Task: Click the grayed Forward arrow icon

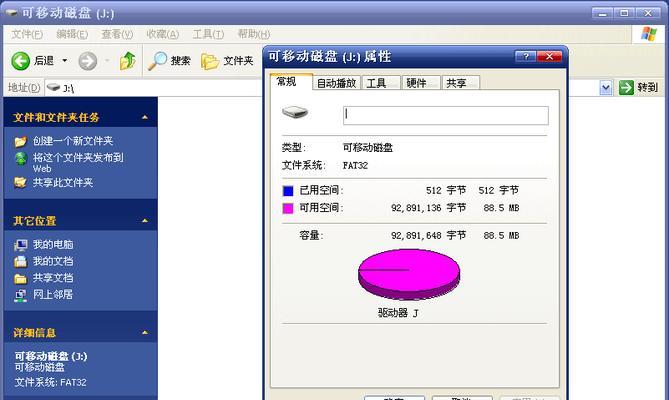Action: [x=87, y=61]
